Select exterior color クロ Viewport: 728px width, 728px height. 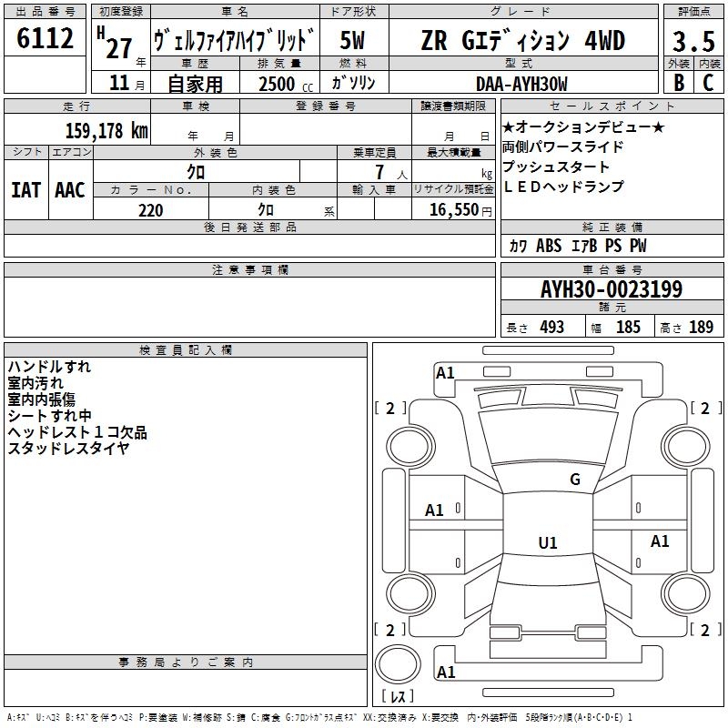[x=196, y=172]
